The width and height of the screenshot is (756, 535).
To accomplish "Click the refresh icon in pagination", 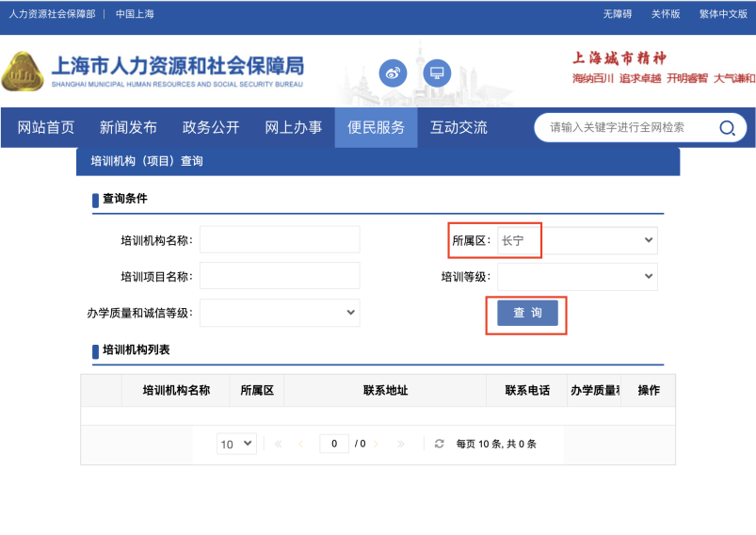I will tap(439, 444).
